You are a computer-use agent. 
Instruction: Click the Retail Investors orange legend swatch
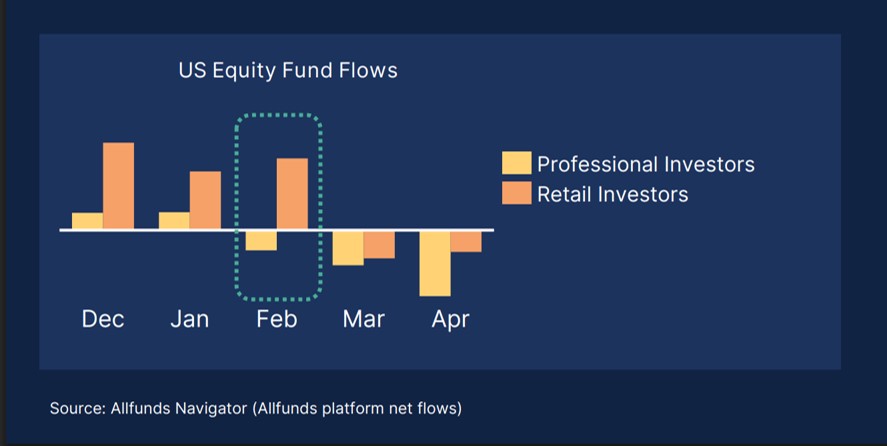pos(516,193)
